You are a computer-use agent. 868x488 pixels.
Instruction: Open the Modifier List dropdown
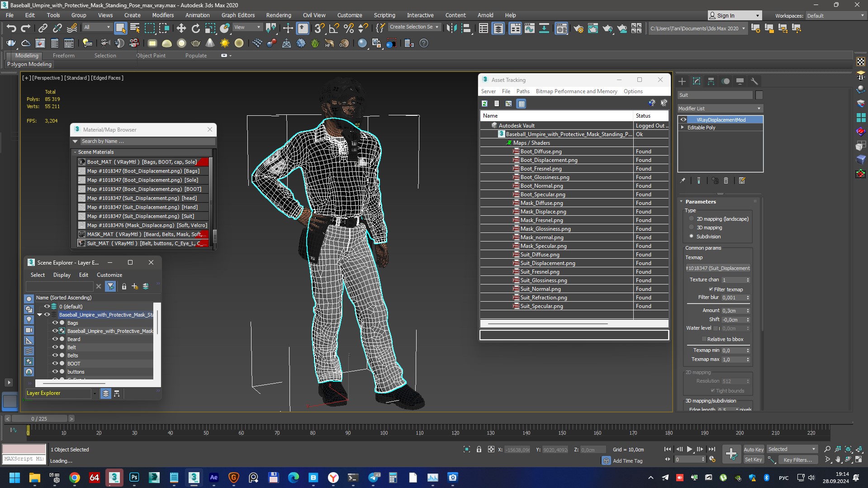click(720, 109)
